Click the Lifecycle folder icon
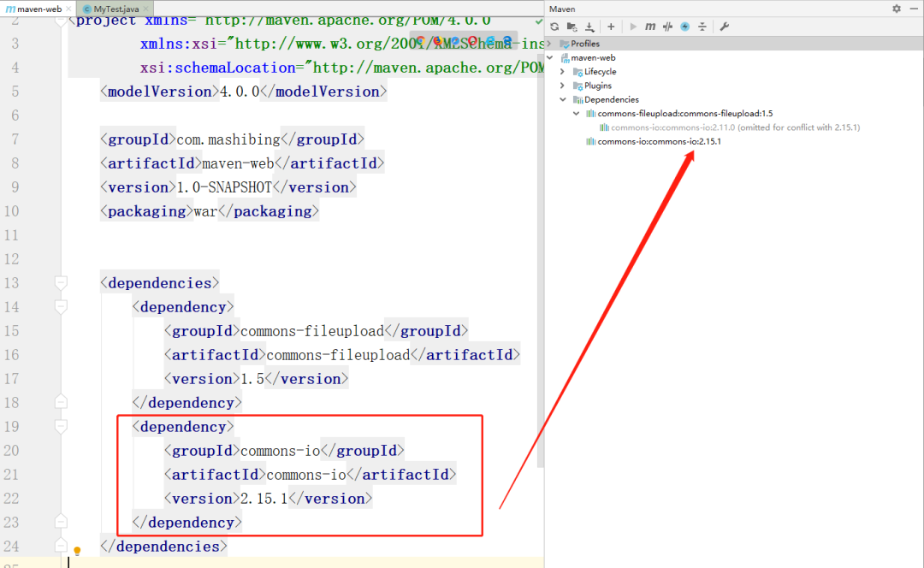Screen dimensions: 924x568 coord(578,72)
